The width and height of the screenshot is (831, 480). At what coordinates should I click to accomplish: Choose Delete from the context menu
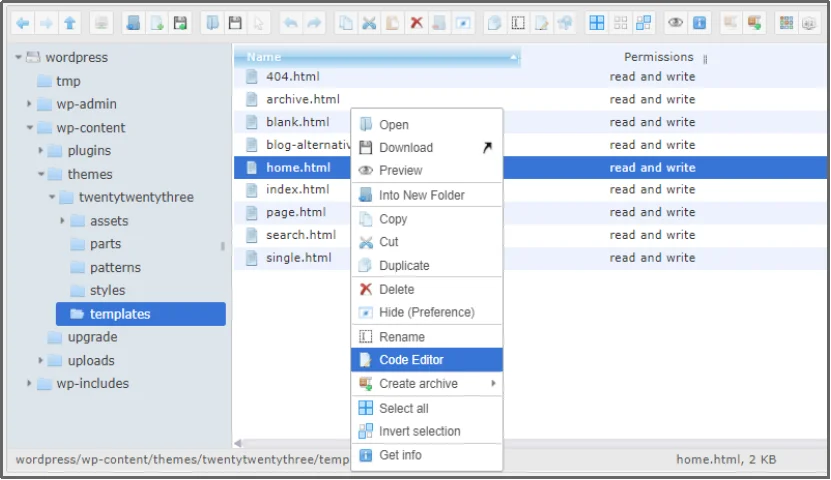(427, 289)
